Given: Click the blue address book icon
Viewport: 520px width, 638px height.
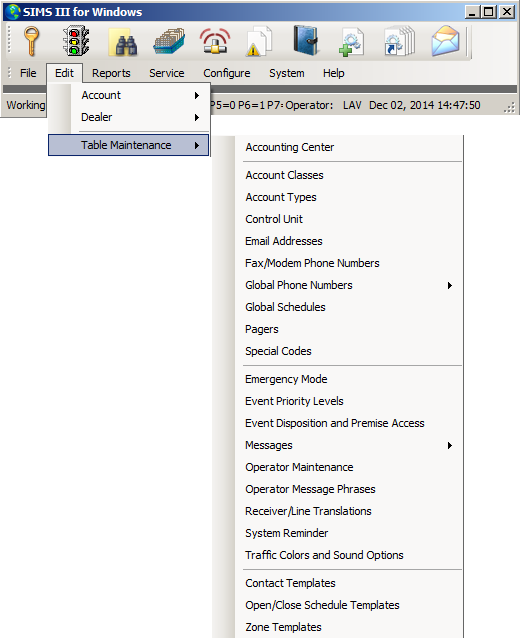Looking at the screenshot, I should coord(305,40).
